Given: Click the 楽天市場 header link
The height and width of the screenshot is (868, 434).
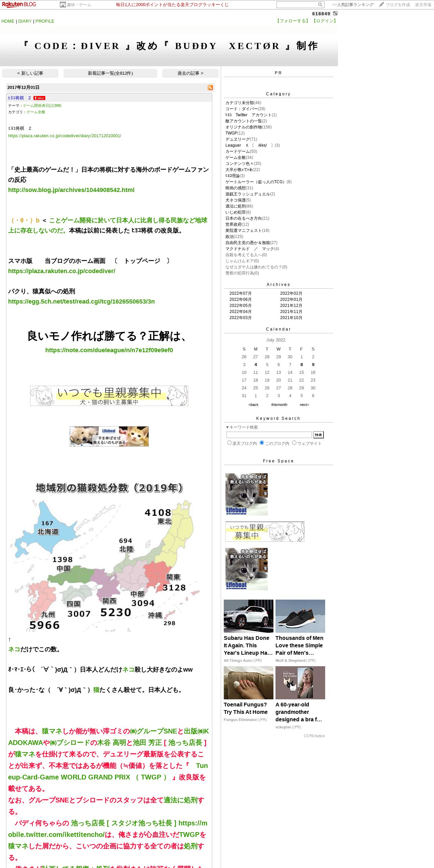Looking at the screenshot, I should tap(423, 5).
